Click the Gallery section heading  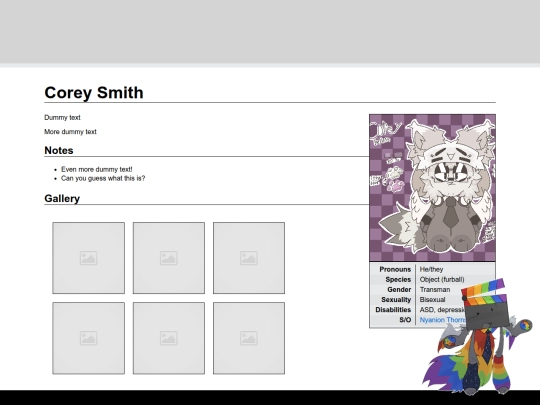(x=62, y=199)
